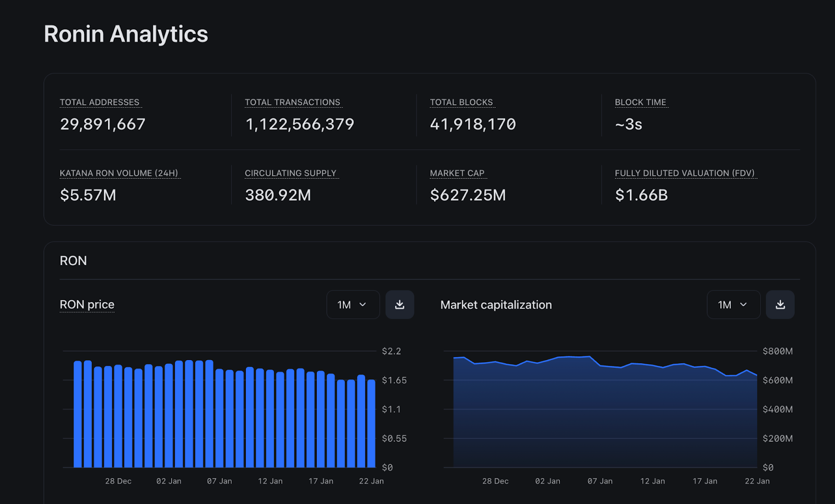Click the RON price chart title

pos(87,305)
